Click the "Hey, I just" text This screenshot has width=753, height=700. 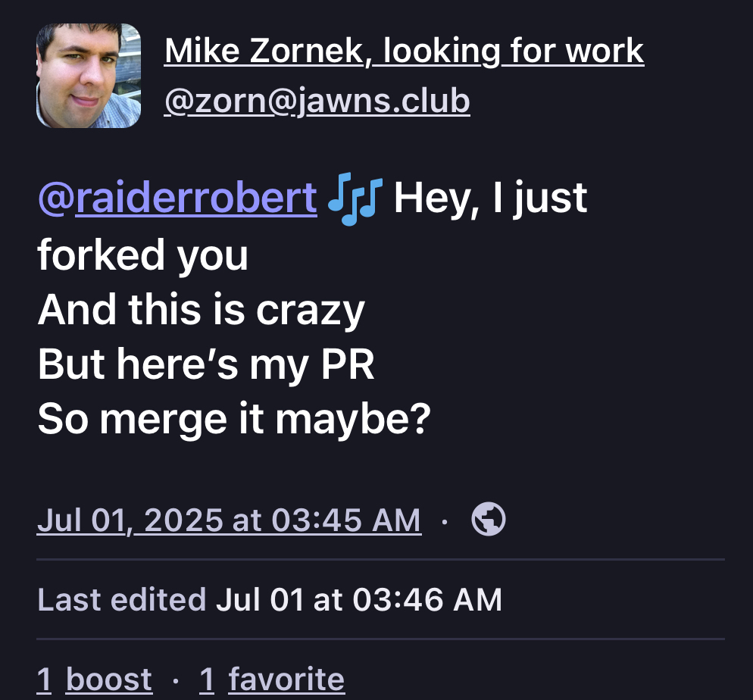coord(490,198)
